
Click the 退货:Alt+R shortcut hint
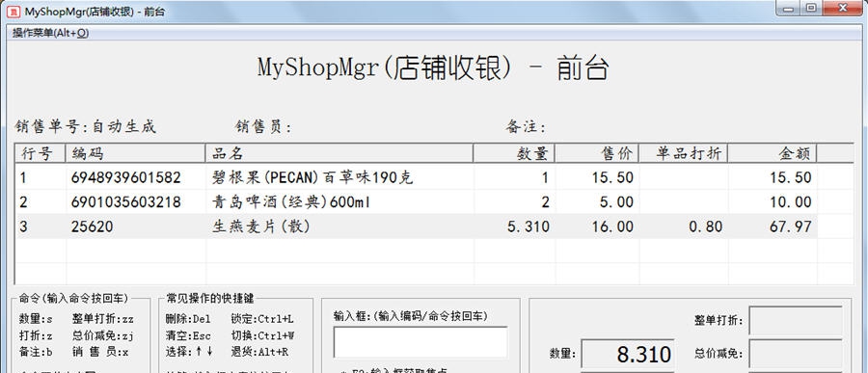[259, 352]
